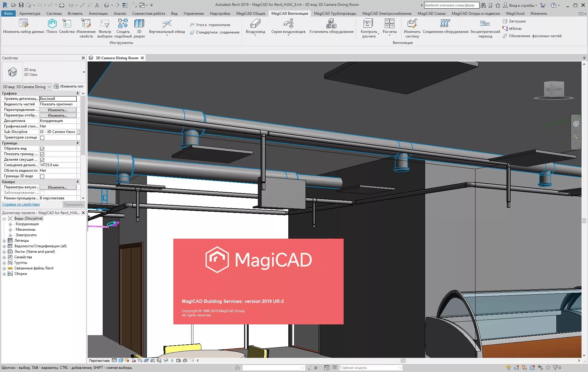Expand the 'Легенды' tree node
This screenshot has width=588, height=372.
pyautogui.click(x=4, y=241)
